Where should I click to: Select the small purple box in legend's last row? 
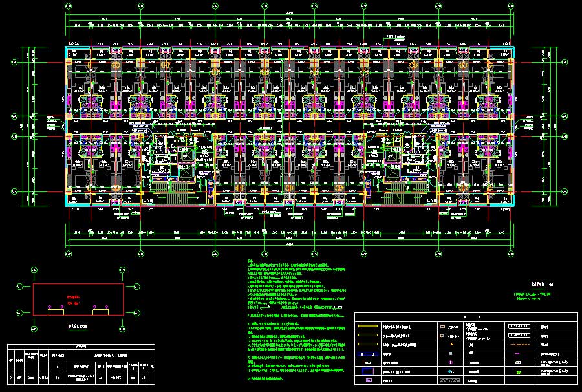(x=369, y=380)
